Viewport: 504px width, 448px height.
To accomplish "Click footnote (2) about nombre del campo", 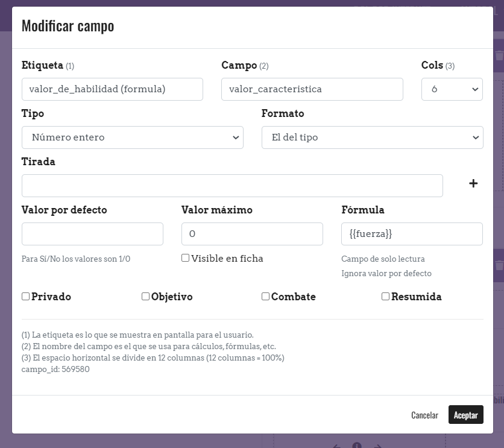I will [149, 346].
